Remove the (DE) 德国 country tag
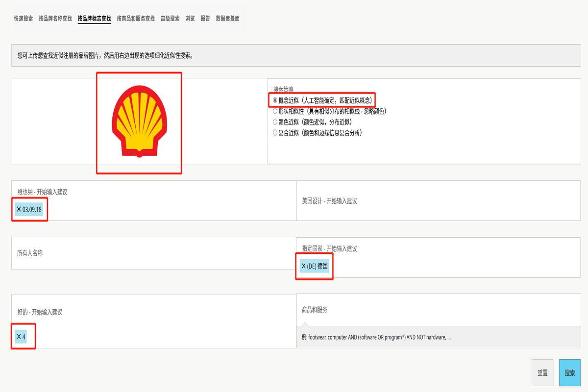588x392 pixels. [304, 266]
